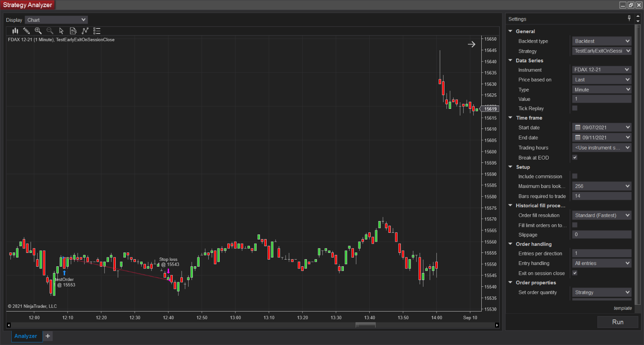Click the Stop loss @ 15543 label
The image size is (644, 345).
click(169, 262)
